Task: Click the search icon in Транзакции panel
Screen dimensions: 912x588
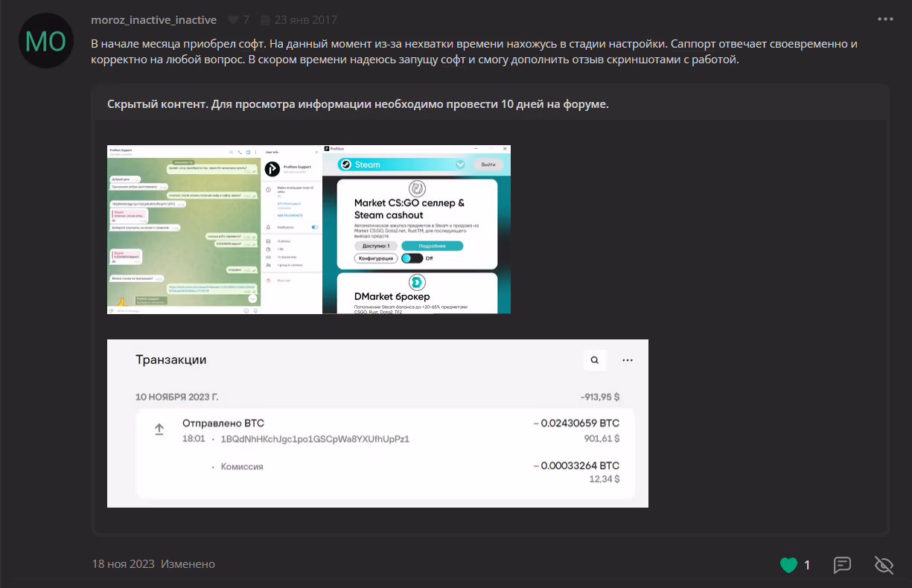Action: 594,360
